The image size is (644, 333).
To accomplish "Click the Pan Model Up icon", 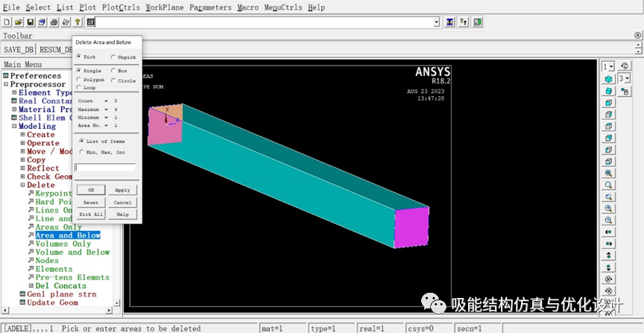I will [x=609, y=256].
